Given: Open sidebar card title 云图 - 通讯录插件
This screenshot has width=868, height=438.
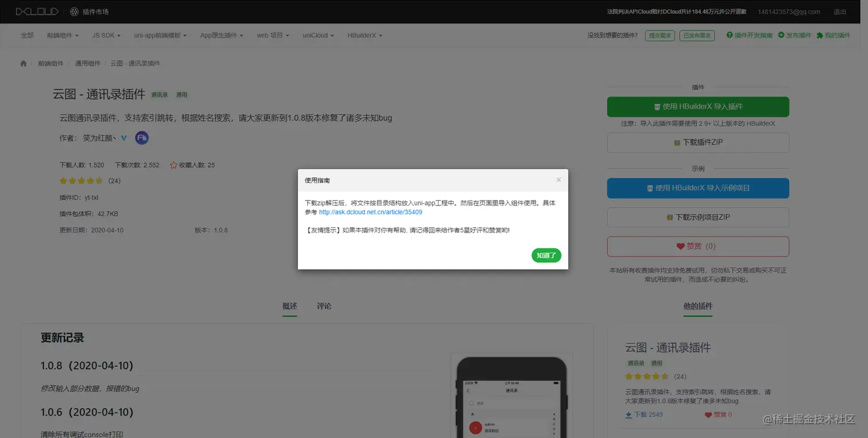Looking at the screenshot, I should 668,347.
